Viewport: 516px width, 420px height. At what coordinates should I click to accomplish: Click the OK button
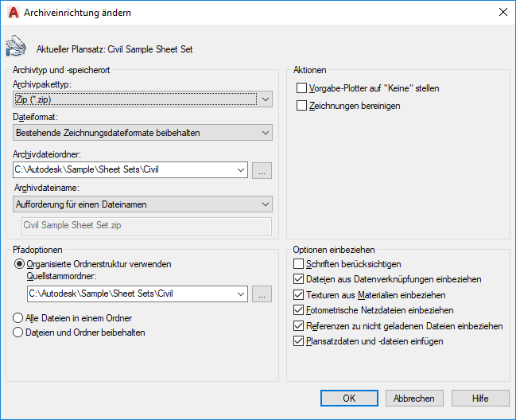349,398
